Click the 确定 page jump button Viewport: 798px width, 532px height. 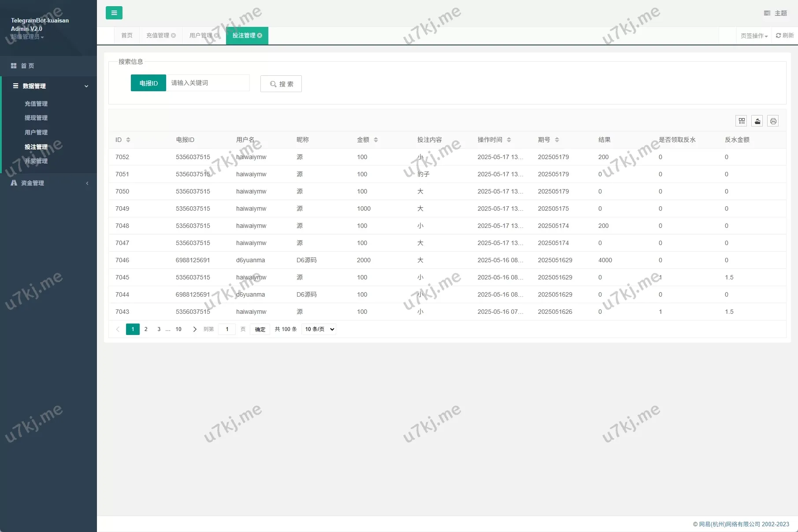click(260, 329)
